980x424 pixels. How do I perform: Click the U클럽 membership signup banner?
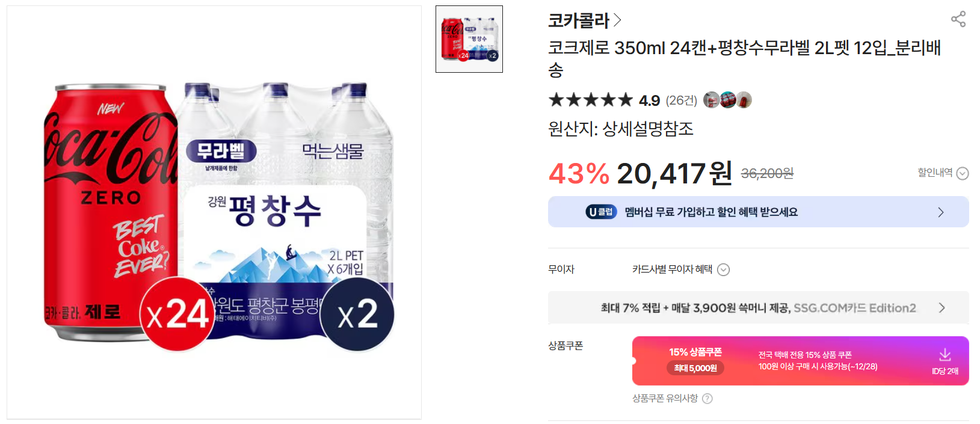tap(758, 211)
